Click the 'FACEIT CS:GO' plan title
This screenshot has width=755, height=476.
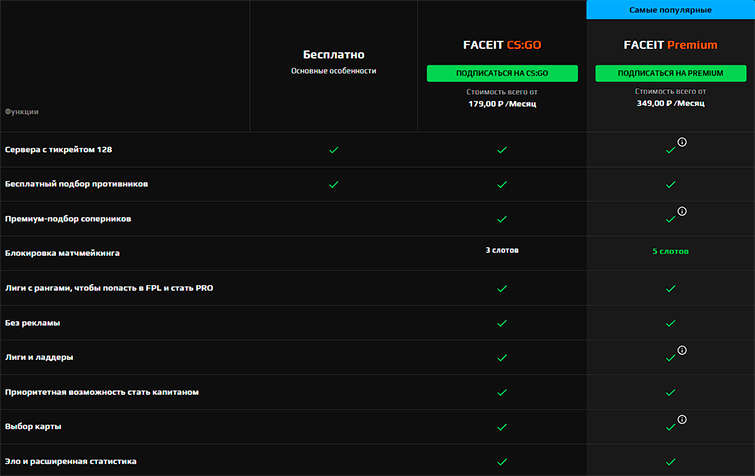pos(502,45)
